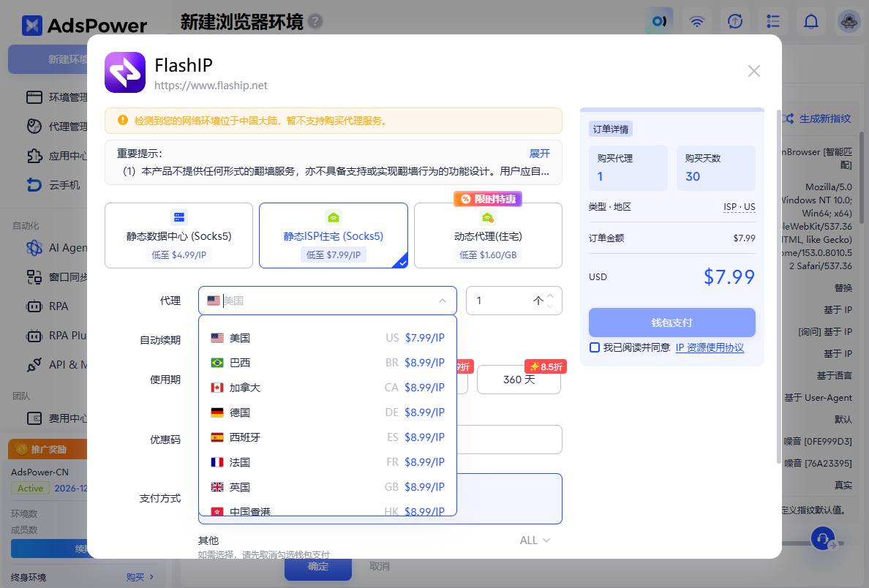Click the API & MCP sidebar icon
Screen dimensions: 869x588
tap(34, 365)
